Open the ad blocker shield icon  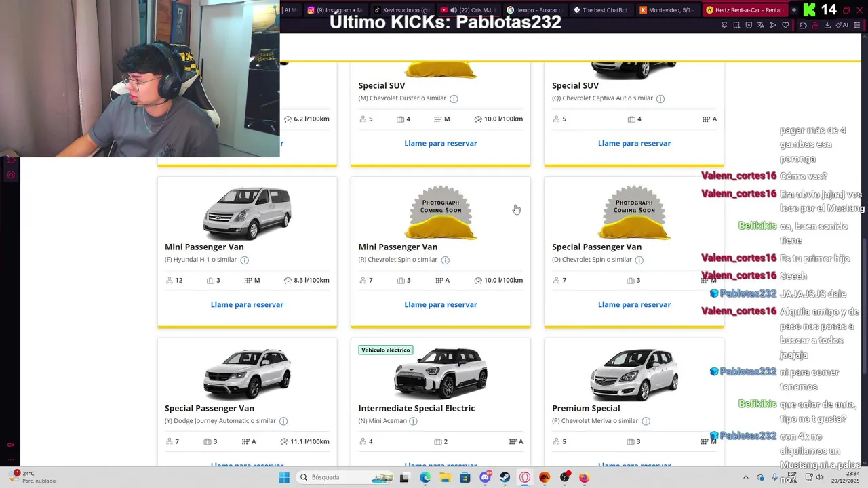point(749,25)
